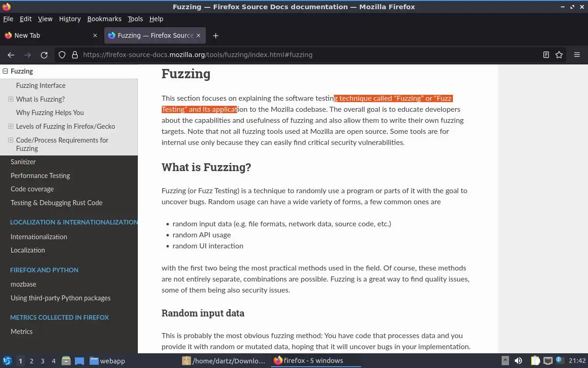Open the webapp folder taskbar item
588x368 pixels.
(x=107, y=361)
